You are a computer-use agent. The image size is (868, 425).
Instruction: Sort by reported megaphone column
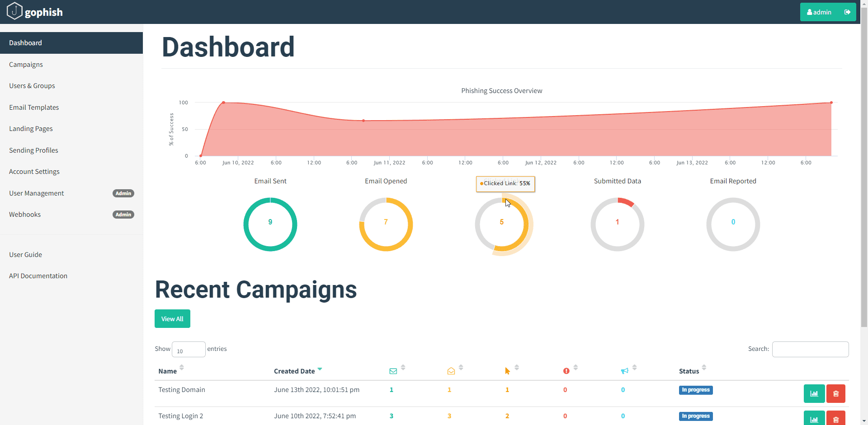tap(624, 371)
